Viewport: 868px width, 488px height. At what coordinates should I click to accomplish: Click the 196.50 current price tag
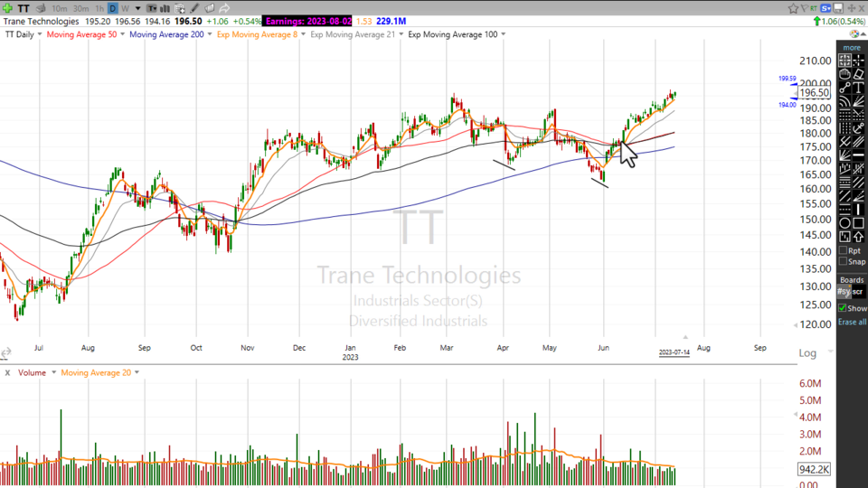click(x=815, y=93)
